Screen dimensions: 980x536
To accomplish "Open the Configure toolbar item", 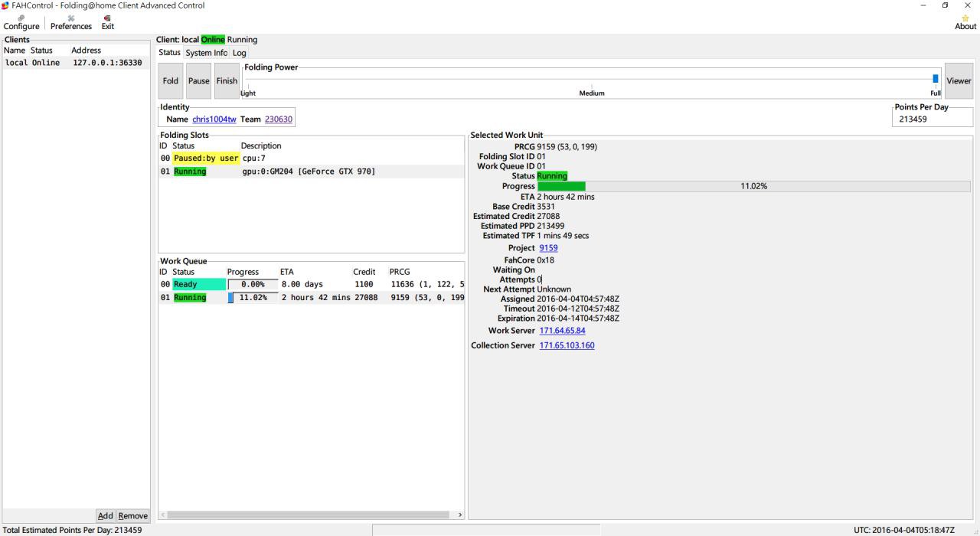I will 21,22.
